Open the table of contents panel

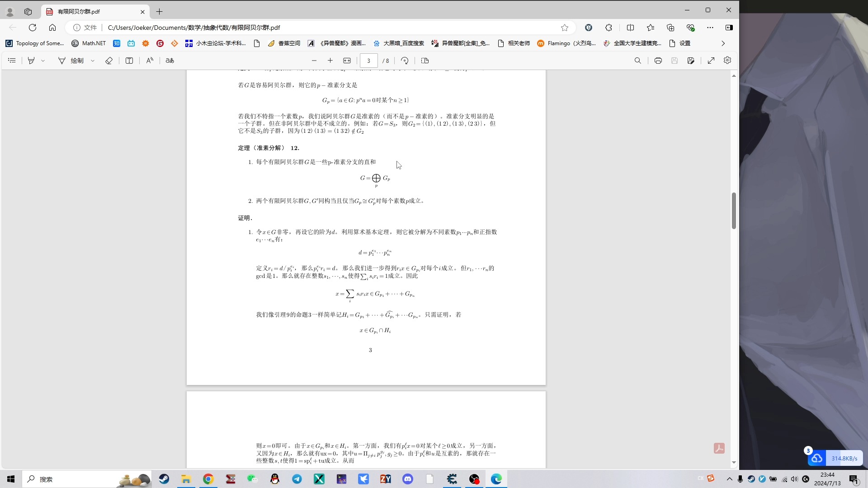tap(12, 61)
